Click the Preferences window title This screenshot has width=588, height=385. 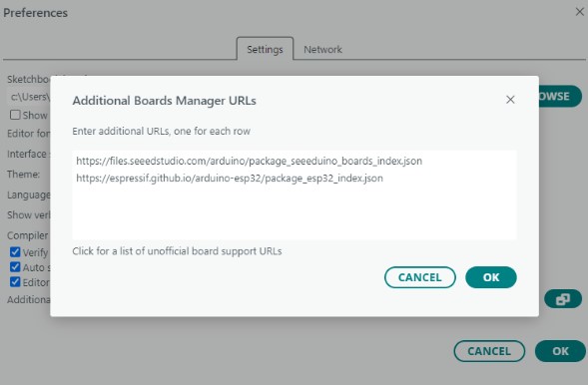point(36,13)
